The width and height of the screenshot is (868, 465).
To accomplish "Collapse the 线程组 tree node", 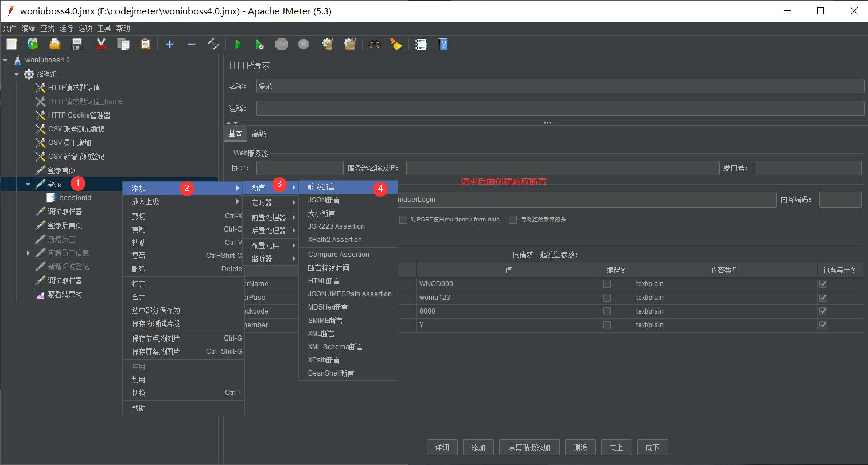I will [17, 74].
